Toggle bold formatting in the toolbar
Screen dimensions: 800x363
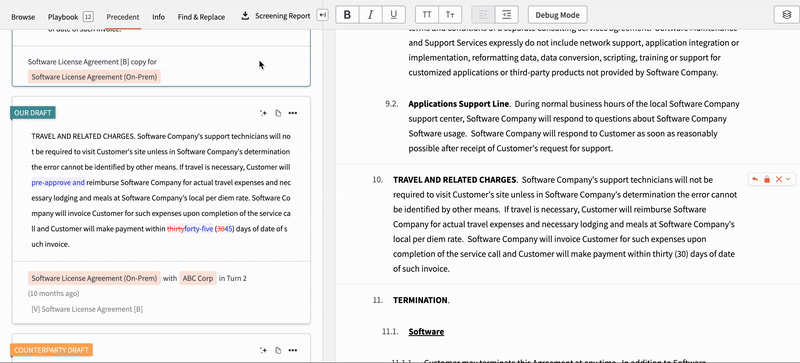click(347, 15)
